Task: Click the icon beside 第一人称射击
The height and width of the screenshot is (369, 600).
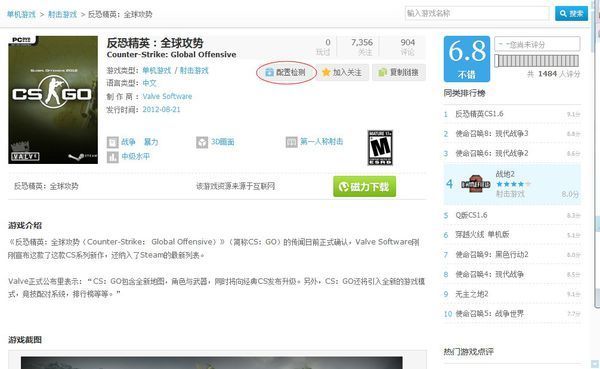Action: pyautogui.click(x=292, y=142)
